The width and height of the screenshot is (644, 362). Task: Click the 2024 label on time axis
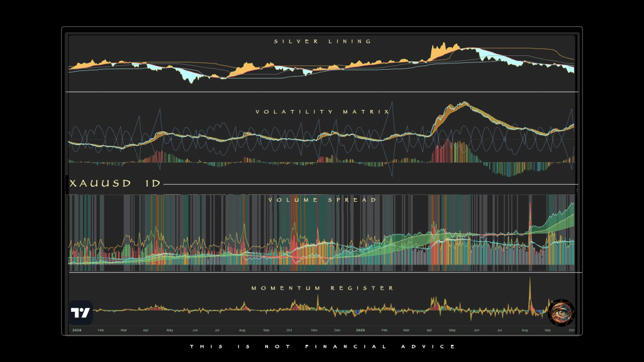tap(77, 330)
